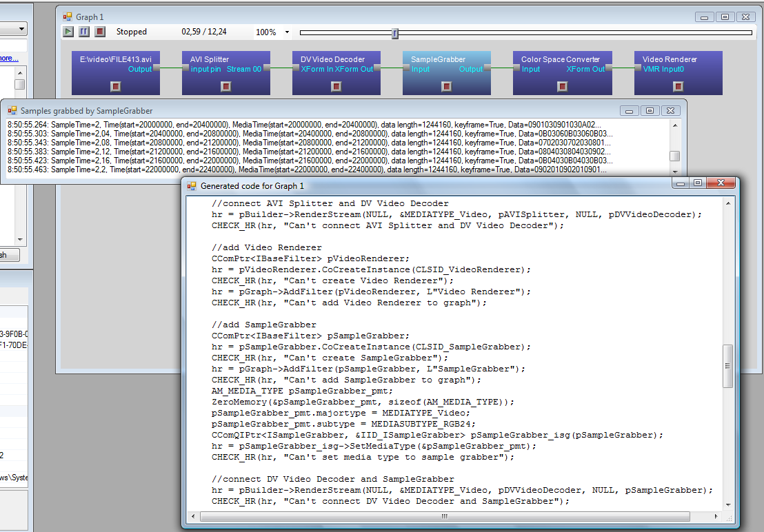Viewport: 764px width, 532px height.
Task: Pause the graph in Graph 1
Action: coord(84,32)
